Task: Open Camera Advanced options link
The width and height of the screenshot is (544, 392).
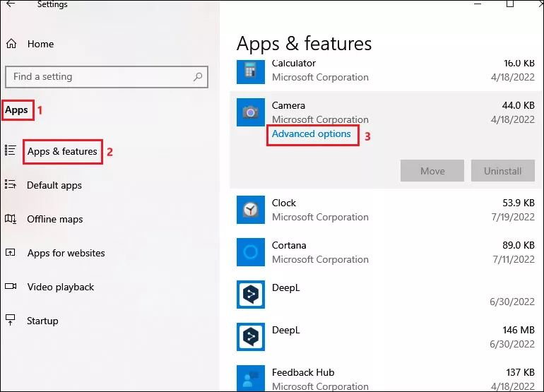Action: click(311, 134)
